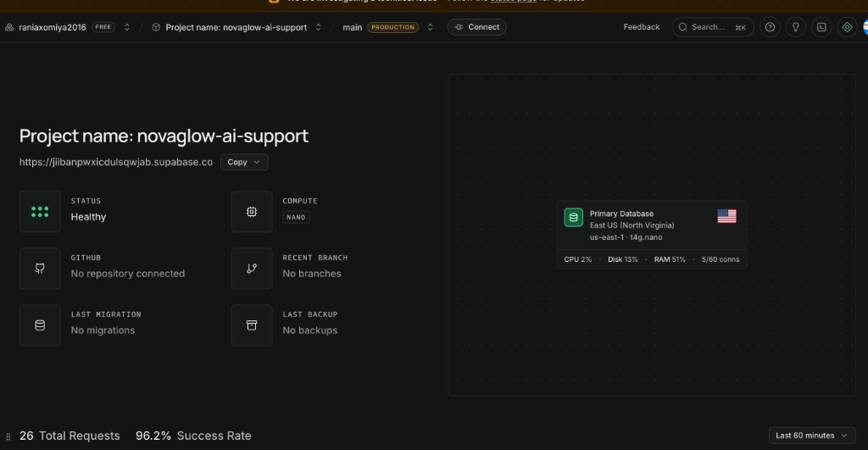The height and width of the screenshot is (450, 868).
Task: Click the NANO compute badge
Action: tap(296, 217)
